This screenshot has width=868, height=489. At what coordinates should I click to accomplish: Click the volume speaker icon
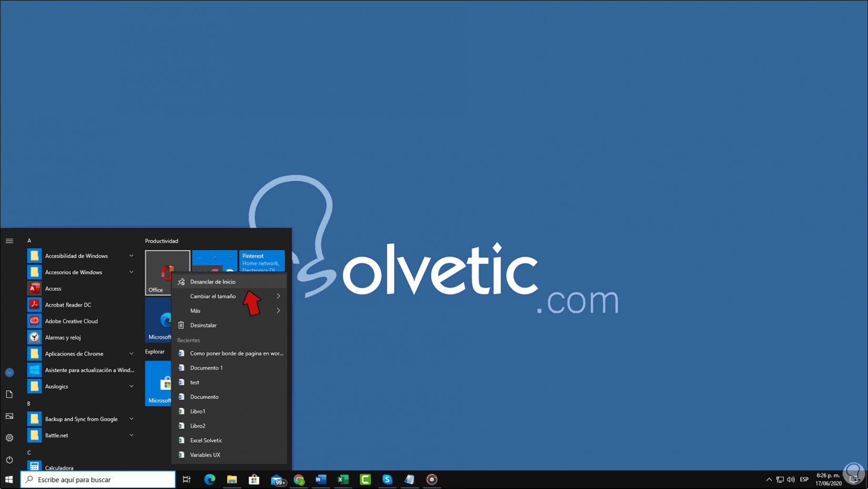click(x=791, y=480)
